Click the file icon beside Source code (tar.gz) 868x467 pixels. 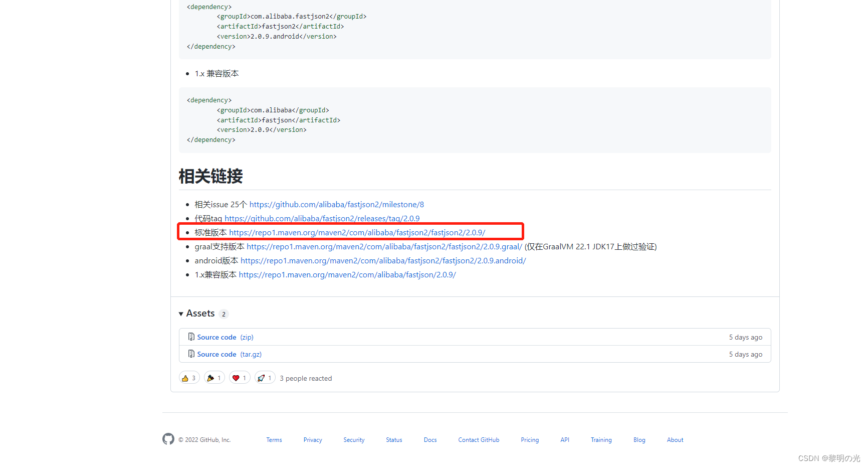pos(191,354)
